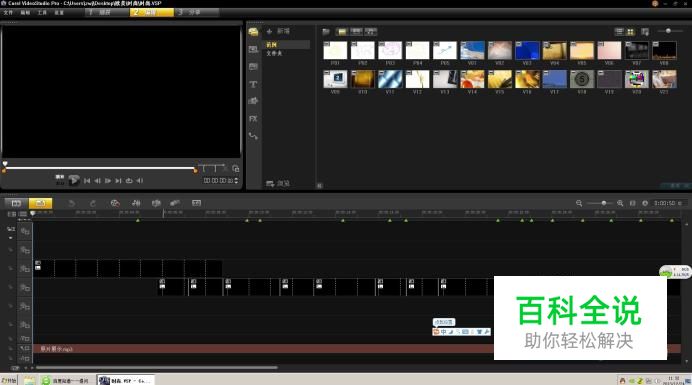Open the Graphic library icon
Screen dimensions: 692x385
coord(253,101)
